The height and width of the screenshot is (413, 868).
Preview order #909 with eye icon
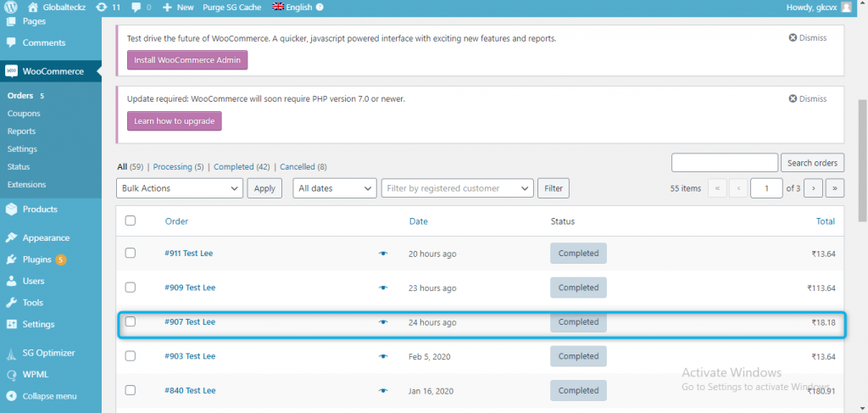point(383,287)
